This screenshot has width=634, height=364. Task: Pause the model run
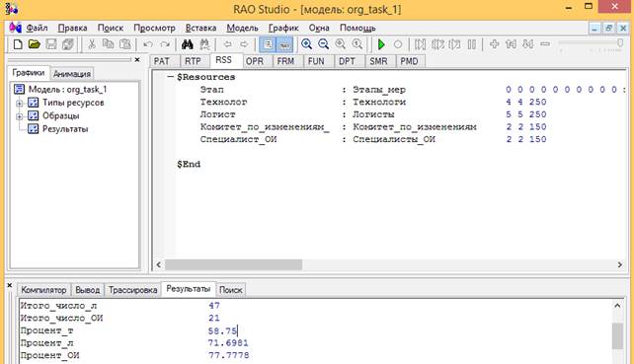[x=471, y=44]
